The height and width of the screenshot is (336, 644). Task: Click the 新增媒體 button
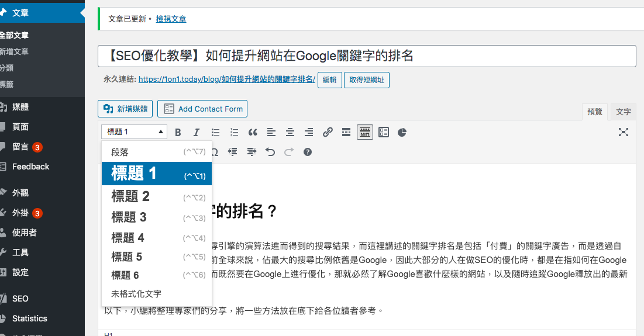point(125,109)
